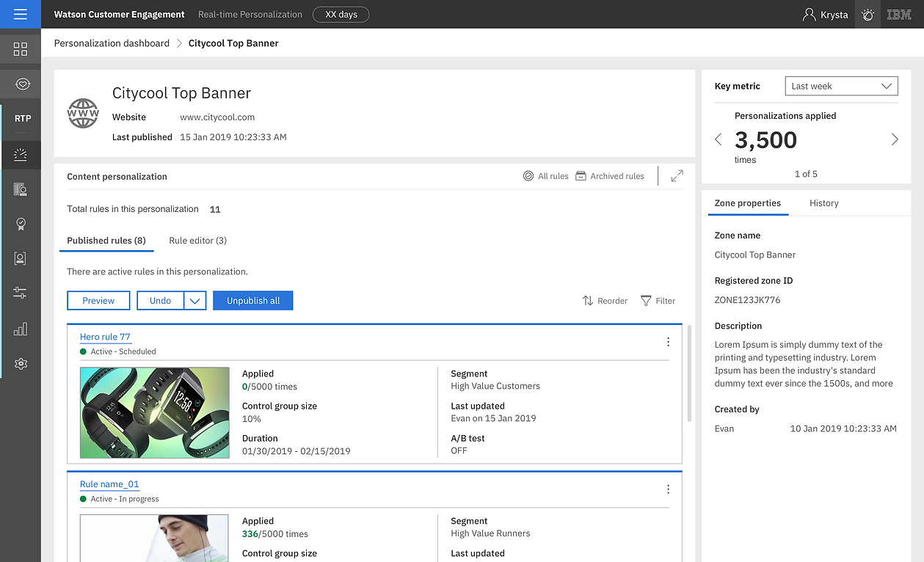Screen dimensions: 924x562
Task: Click the ZONE123JK776 zone ID text
Action: (x=747, y=300)
